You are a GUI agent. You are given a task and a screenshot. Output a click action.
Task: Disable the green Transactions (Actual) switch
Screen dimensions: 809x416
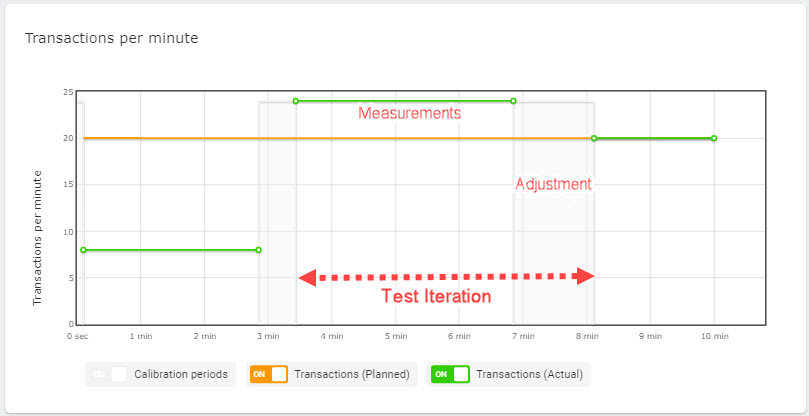[x=450, y=375]
